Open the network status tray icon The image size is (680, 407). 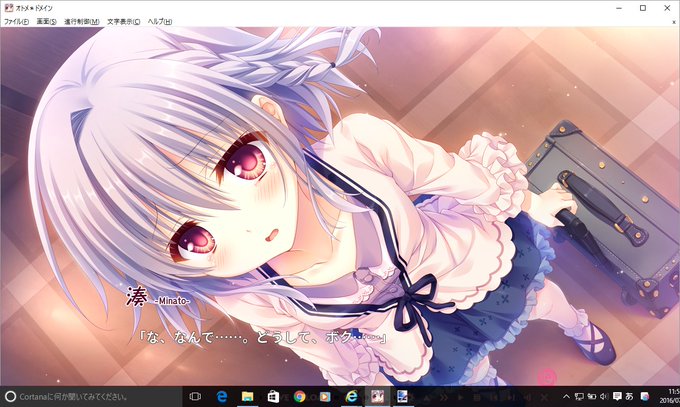coord(579,396)
